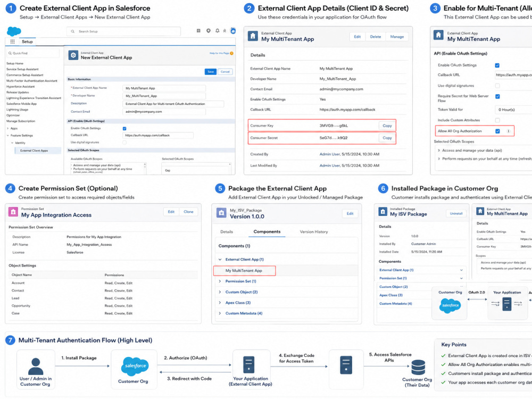
Task: Click the app icon in the Client ID details panel
Action: coord(253,36)
